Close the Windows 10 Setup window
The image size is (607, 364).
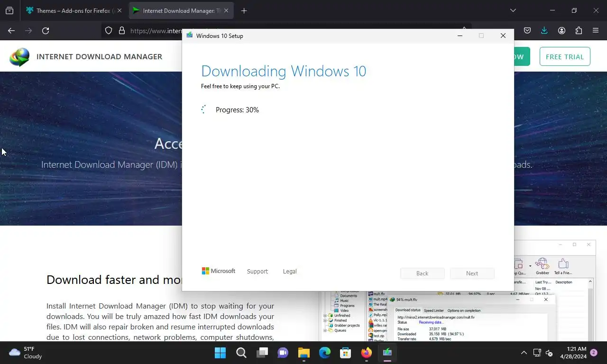503,36
